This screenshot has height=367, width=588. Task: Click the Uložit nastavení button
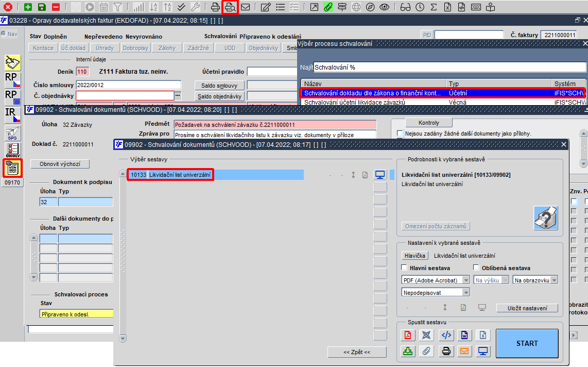pyautogui.click(x=527, y=308)
